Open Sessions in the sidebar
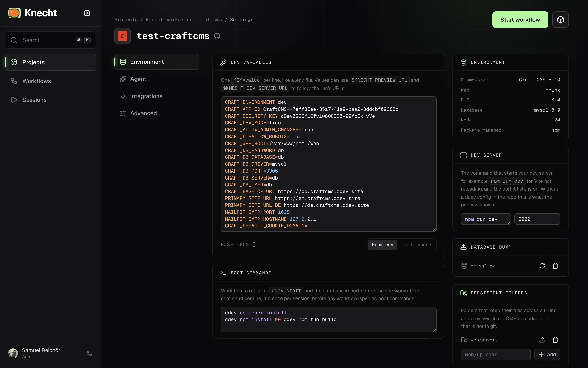The image size is (588, 368). 50,100
